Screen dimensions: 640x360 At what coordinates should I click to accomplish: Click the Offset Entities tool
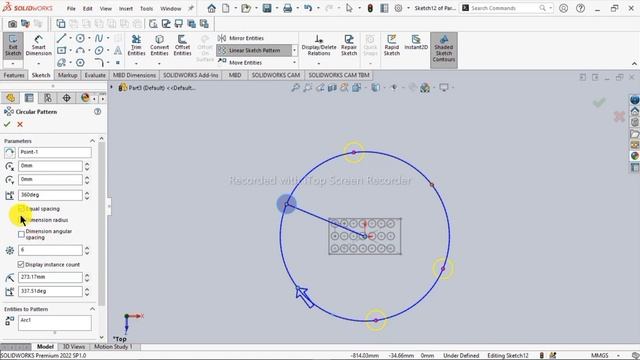[182, 45]
